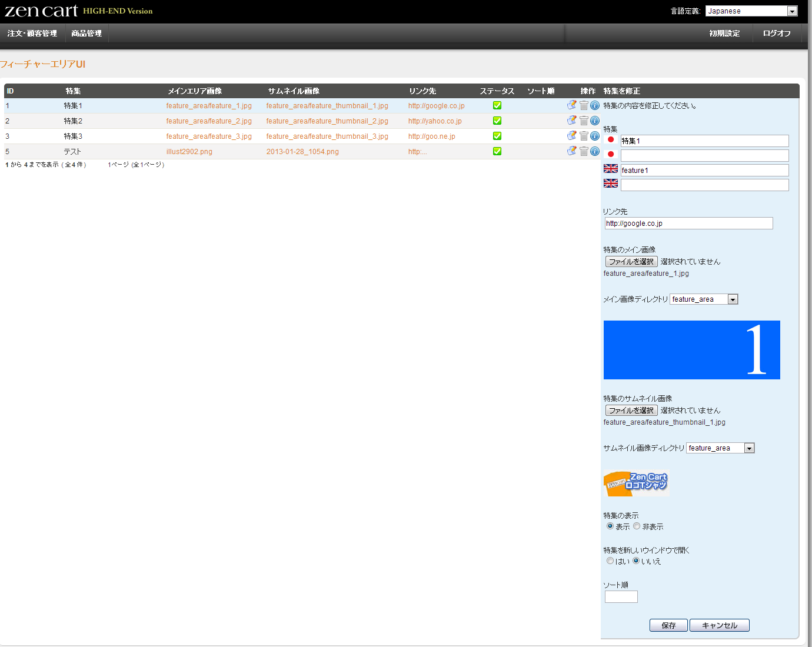Image resolution: width=812 pixels, height=647 pixels.
Task: Select the はい radio for new window
Action: pos(610,561)
